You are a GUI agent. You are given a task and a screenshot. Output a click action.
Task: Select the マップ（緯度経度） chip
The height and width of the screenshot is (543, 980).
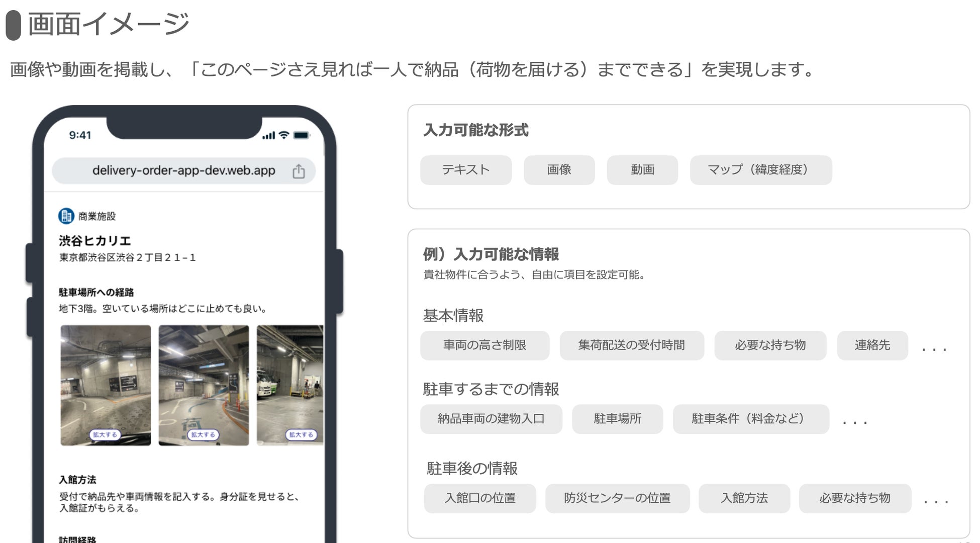point(760,170)
